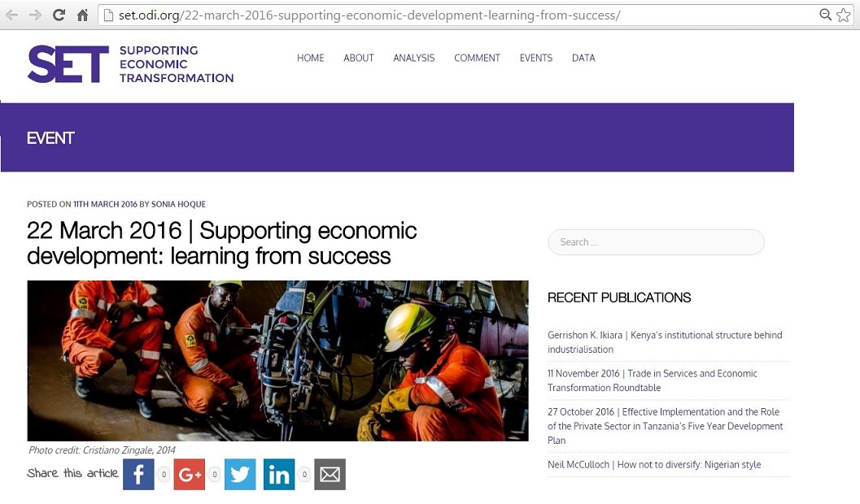The width and height of the screenshot is (860, 504).
Task: Click the SET logo
Action: [x=68, y=64]
